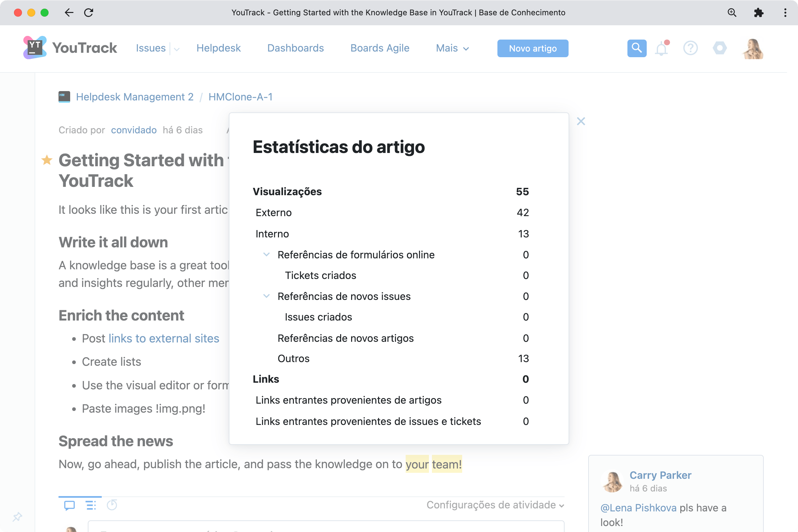Switch to the Boards Agile tab
This screenshot has height=532, width=798.
(x=380, y=48)
